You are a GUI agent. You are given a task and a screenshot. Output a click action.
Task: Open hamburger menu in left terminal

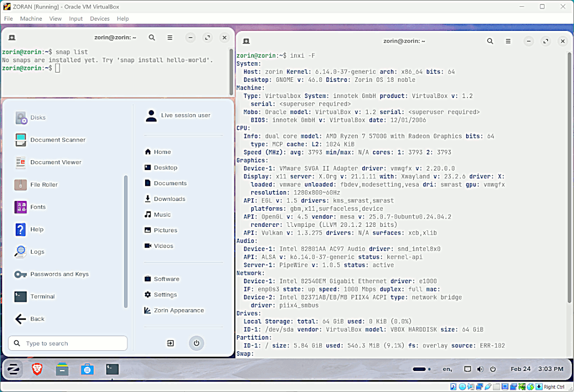(x=170, y=37)
